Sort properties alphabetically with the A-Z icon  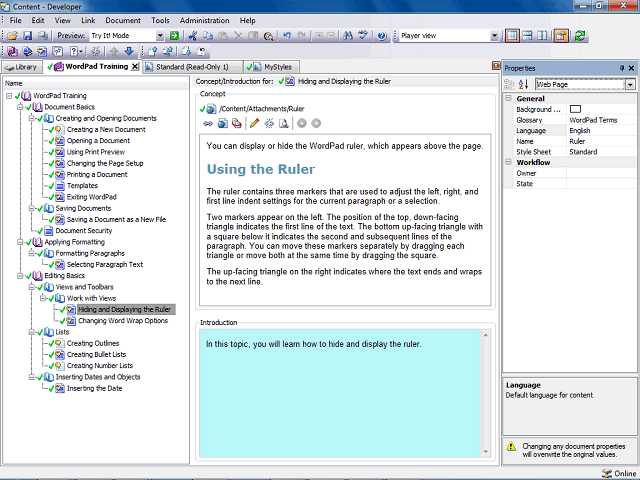(523, 84)
